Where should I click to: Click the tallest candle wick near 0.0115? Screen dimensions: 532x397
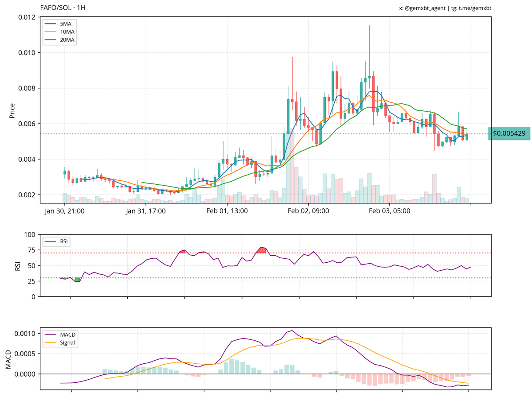click(369, 51)
